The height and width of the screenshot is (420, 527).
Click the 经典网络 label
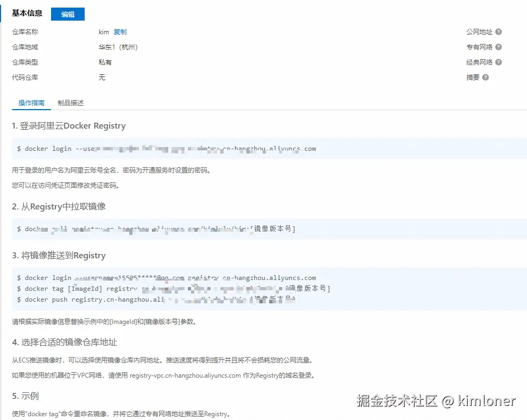coord(479,62)
